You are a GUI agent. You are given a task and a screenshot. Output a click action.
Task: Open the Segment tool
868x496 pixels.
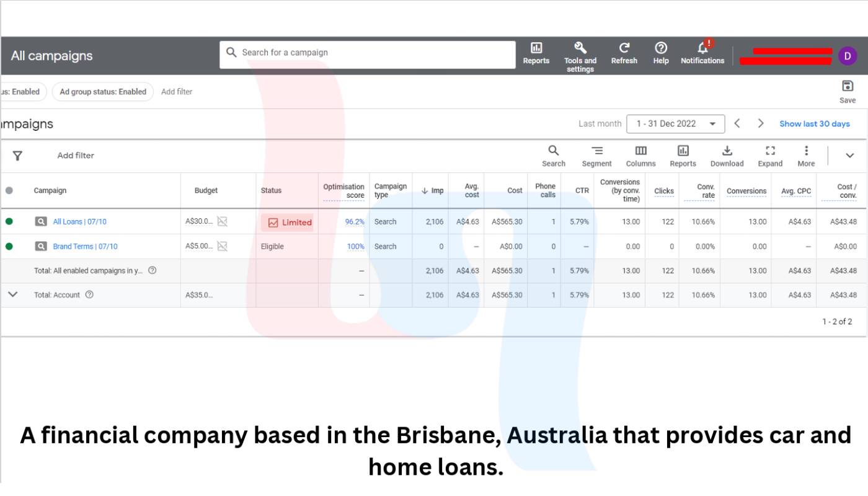[x=596, y=152]
